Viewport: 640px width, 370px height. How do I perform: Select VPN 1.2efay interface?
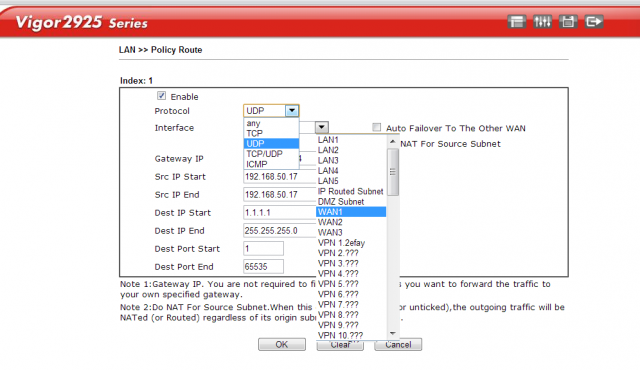(x=351, y=243)
